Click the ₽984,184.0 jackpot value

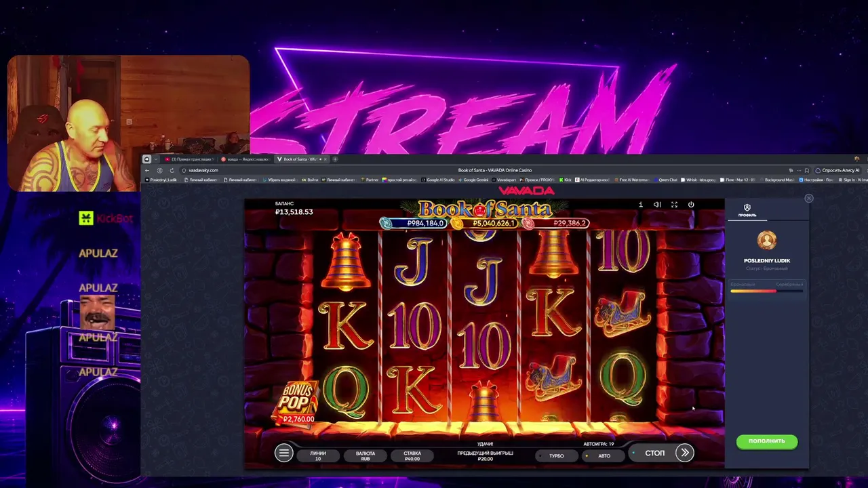tap(425, 223)
